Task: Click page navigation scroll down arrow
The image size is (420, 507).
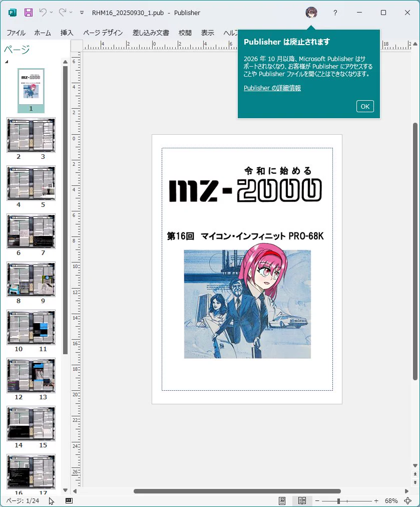Action: (x=65, y=490)
